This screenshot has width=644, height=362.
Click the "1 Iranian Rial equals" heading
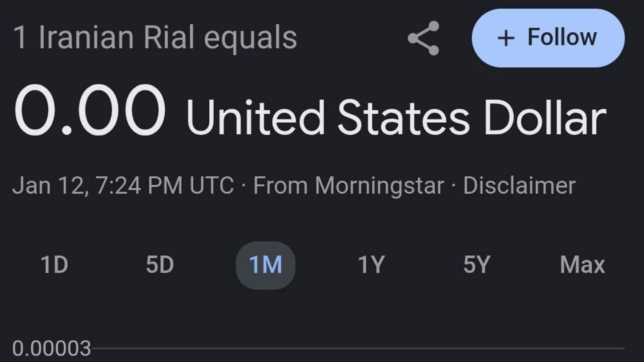(155, 38)
